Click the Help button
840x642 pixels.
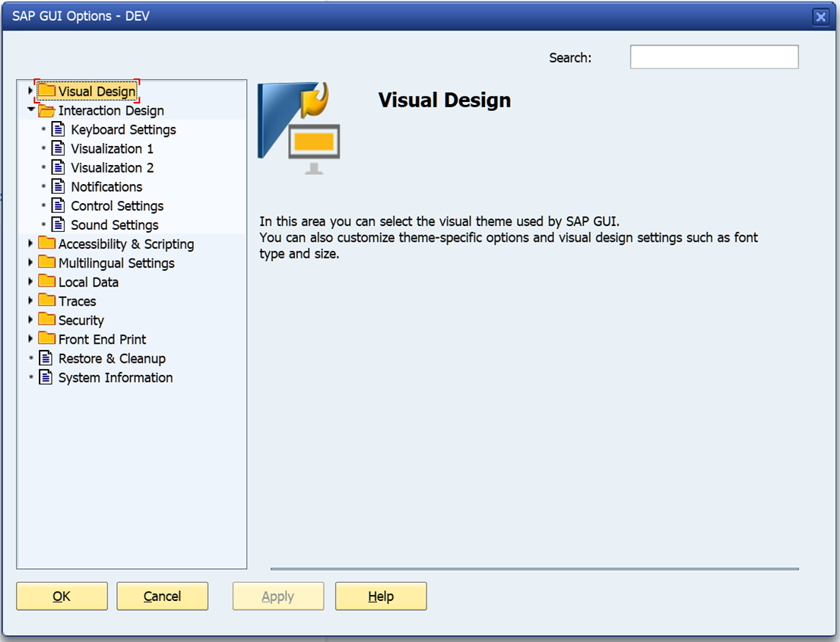point(381,596)
